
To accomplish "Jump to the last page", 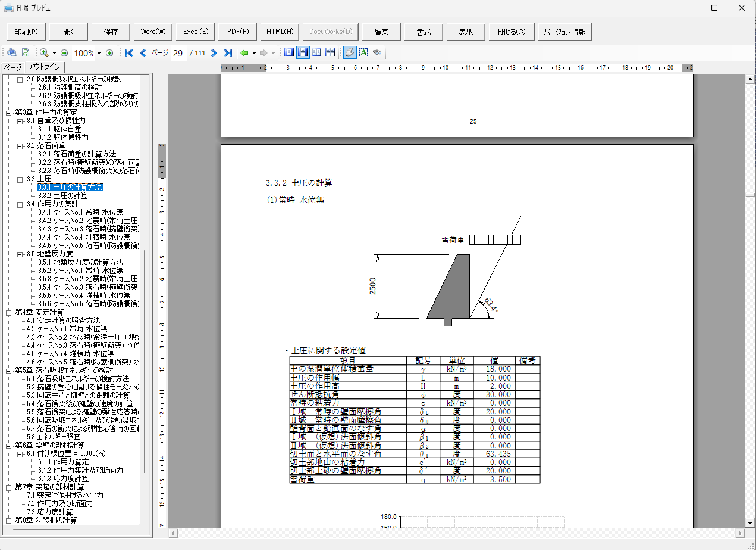I will point(227,53).
